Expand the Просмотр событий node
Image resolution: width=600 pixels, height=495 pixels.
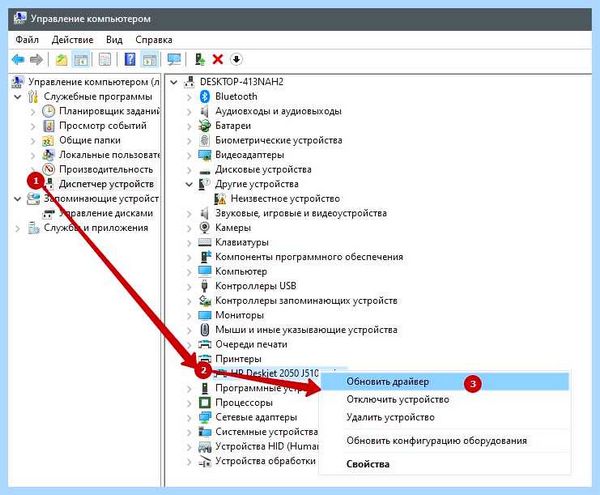[33, 126]
